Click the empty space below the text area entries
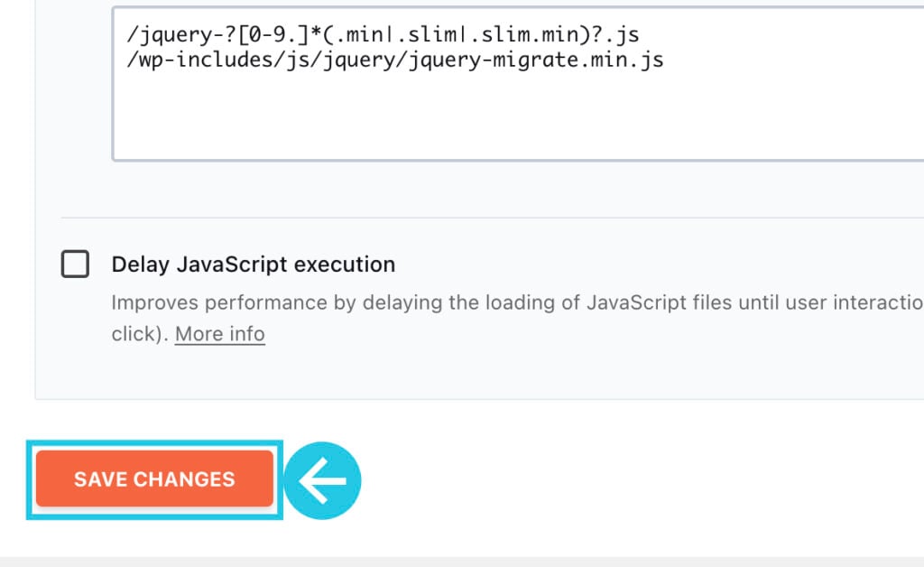 pyautogui.click(x=518, y=118)
